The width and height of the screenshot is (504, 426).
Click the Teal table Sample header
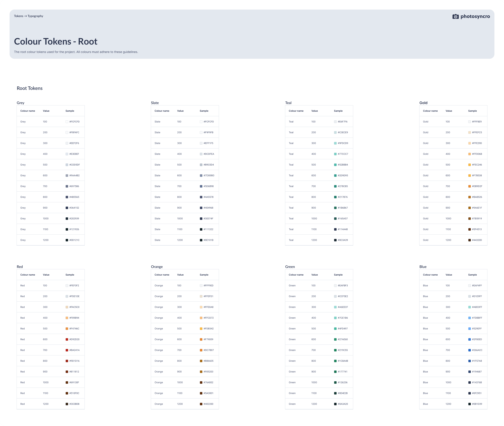tap(338, 111)
